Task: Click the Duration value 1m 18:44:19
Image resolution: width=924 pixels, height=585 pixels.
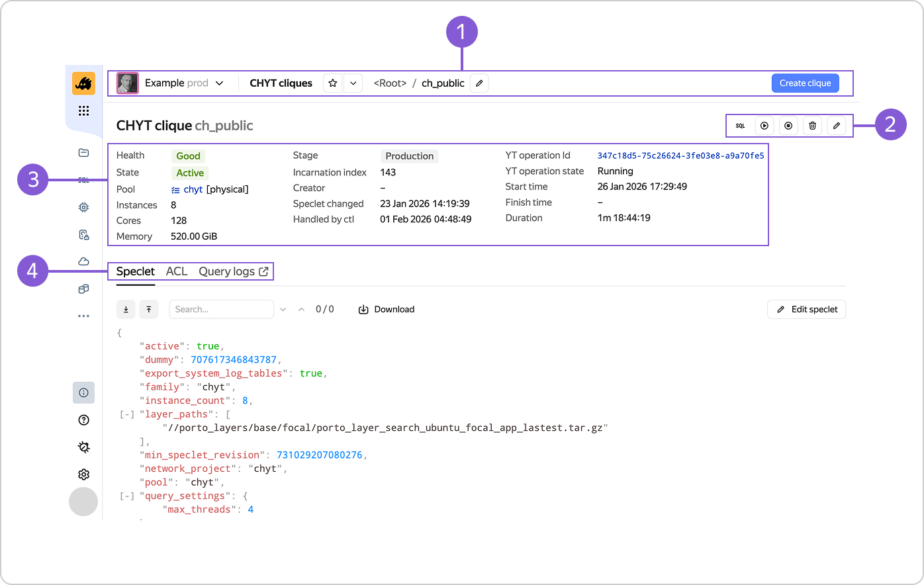Action: click(624, 218)
